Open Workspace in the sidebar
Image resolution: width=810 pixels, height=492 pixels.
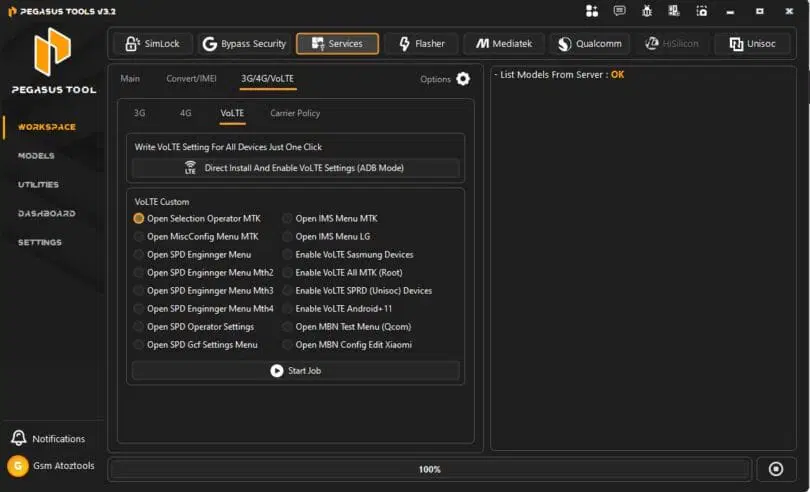pos(46,127)
